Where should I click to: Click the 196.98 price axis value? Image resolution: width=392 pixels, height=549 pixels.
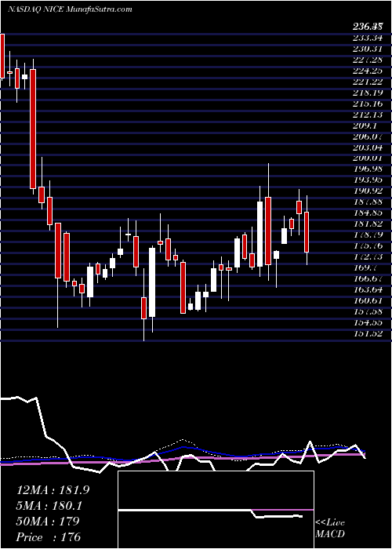368,169
